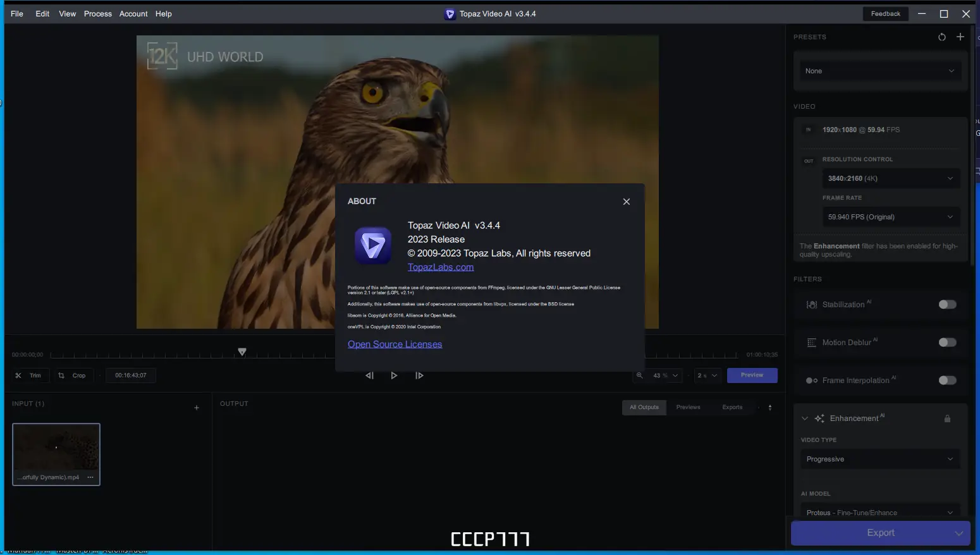Switch to the Exports tab
The image size is (980, 555).
tap(732, 408)
